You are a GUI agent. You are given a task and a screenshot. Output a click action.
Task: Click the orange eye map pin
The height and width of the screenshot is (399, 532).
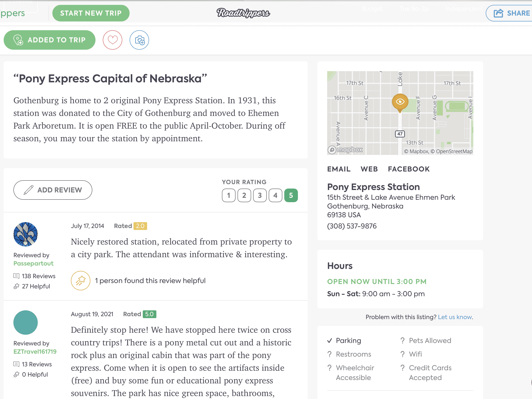(400, 103)
